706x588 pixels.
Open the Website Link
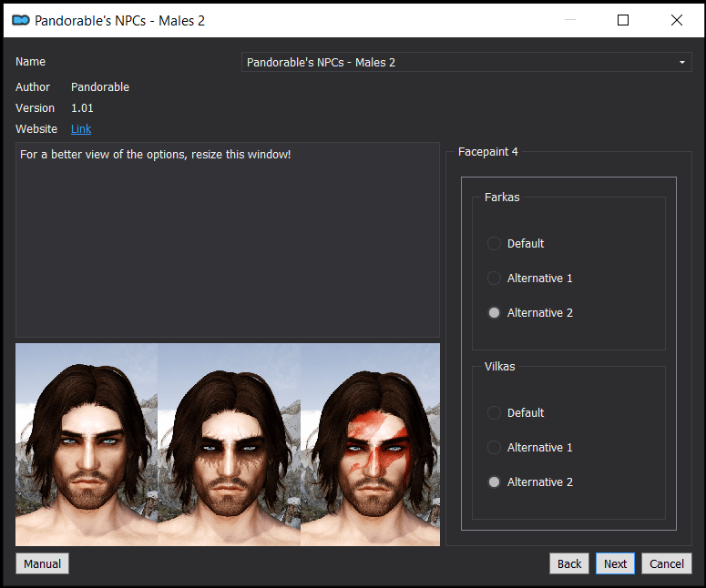tap(81, 129)
